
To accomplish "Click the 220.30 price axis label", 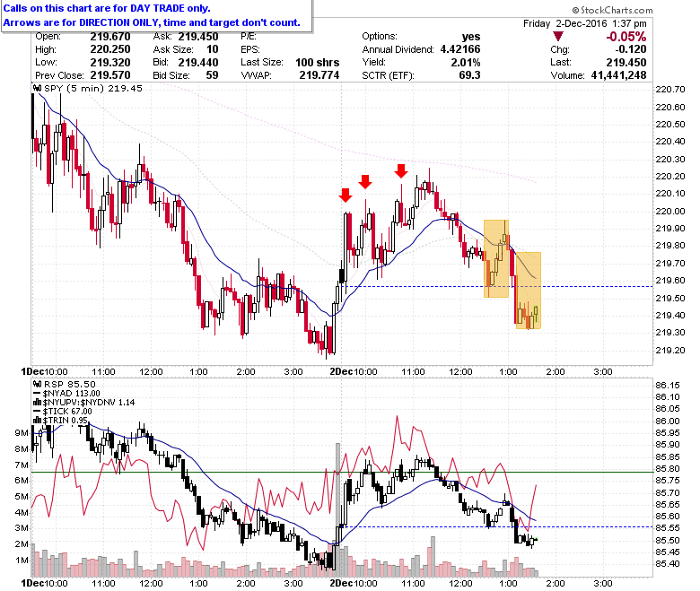I will point(670,160).
